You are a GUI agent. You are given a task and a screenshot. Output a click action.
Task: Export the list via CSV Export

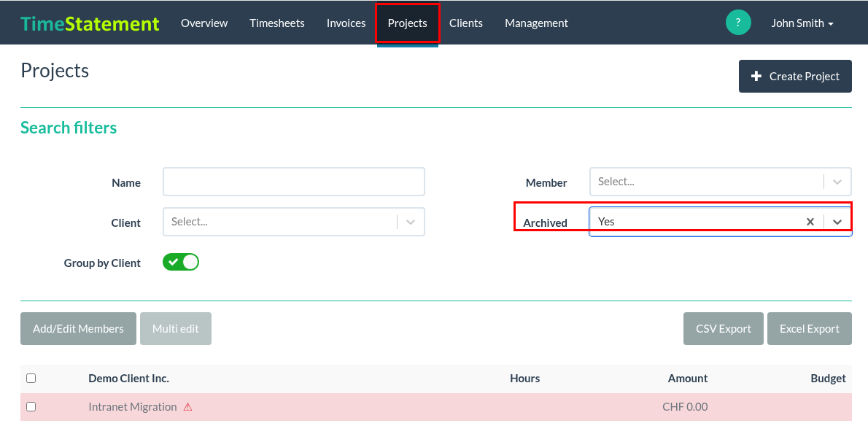pyautogui.click(x=724, y=329)
